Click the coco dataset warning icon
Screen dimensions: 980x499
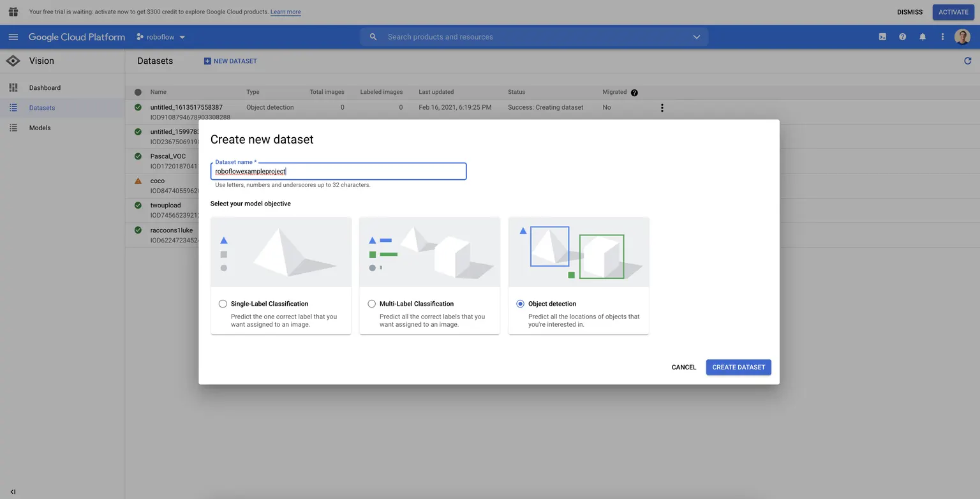[138, 181]
